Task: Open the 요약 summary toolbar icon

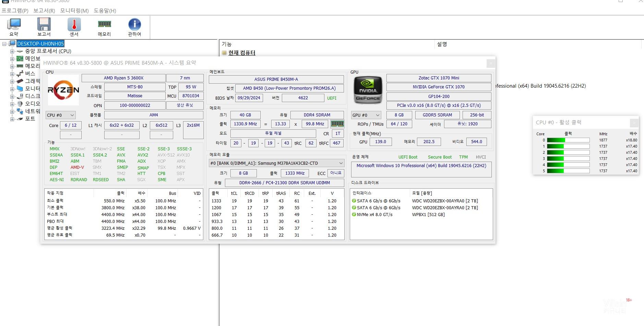Action: click(x=14, y=27)
